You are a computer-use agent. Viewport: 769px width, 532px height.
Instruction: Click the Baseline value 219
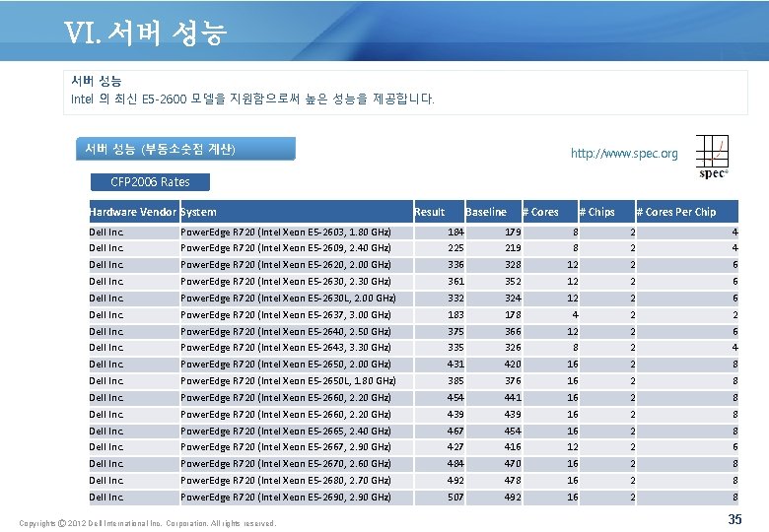[513, 248]
